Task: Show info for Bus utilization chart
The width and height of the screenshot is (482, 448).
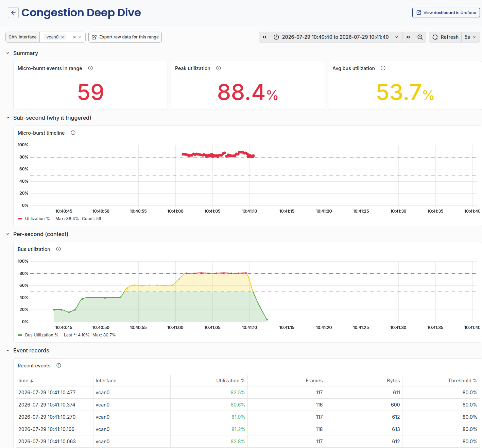Action: (x=58, y=249)
